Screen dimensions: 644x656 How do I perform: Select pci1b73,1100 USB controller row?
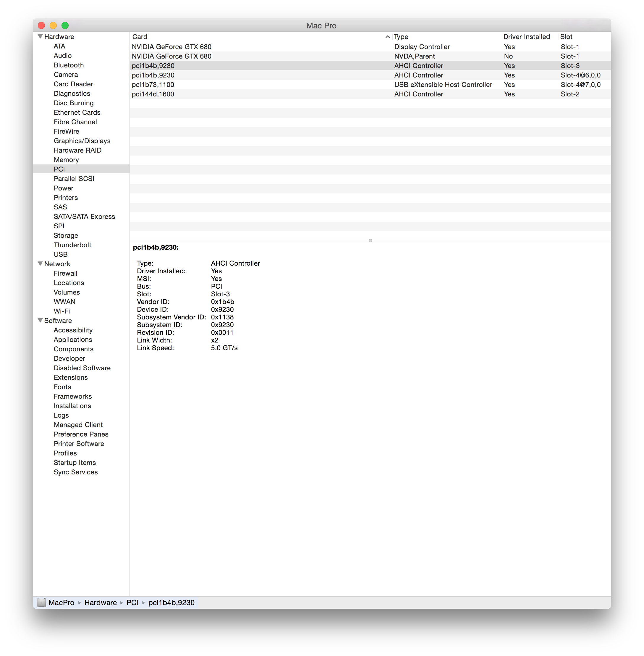(370, 85)
